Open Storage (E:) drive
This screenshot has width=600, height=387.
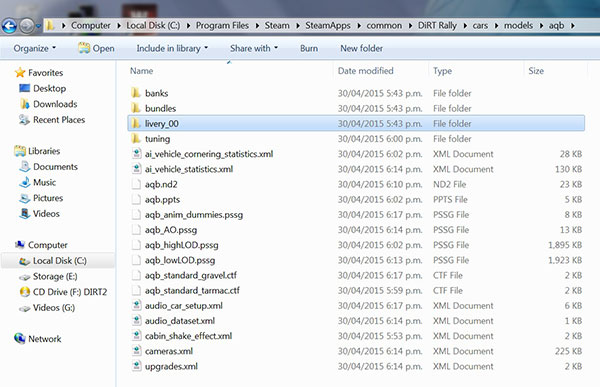click(x=48, y=276)
